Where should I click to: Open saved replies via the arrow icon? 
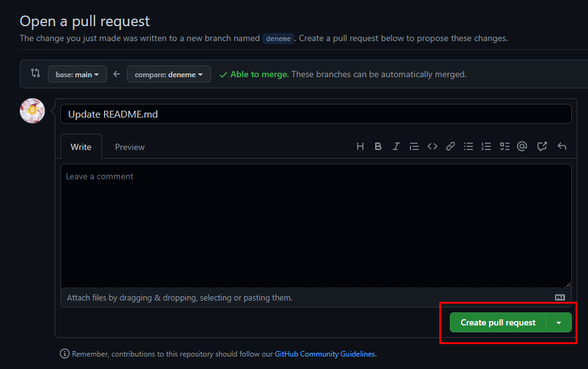562,147
